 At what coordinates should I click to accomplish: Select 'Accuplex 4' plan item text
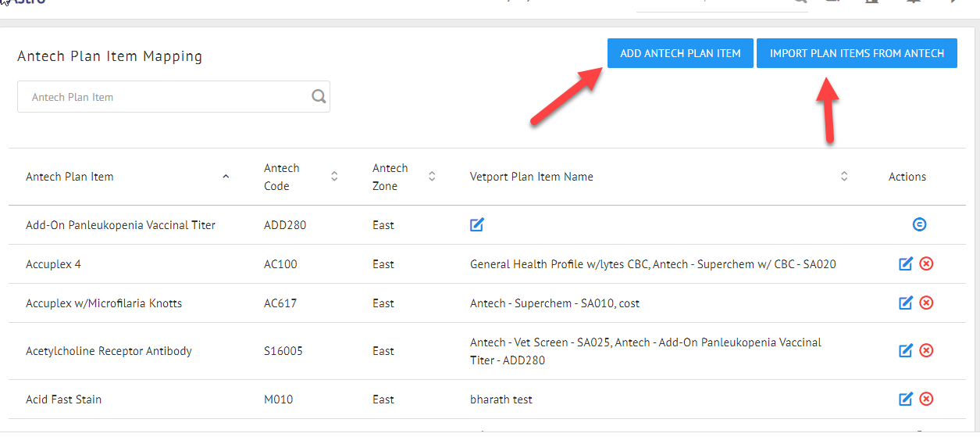coord(53,264)
